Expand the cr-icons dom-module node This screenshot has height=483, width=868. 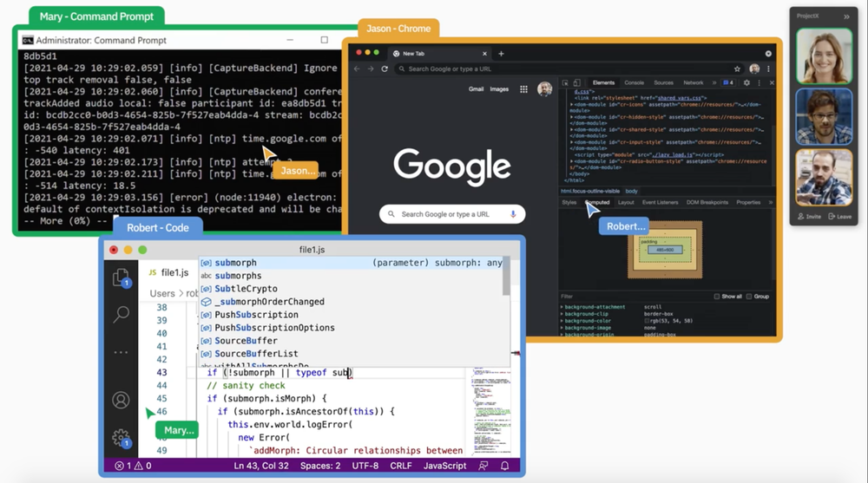[571, 102]
